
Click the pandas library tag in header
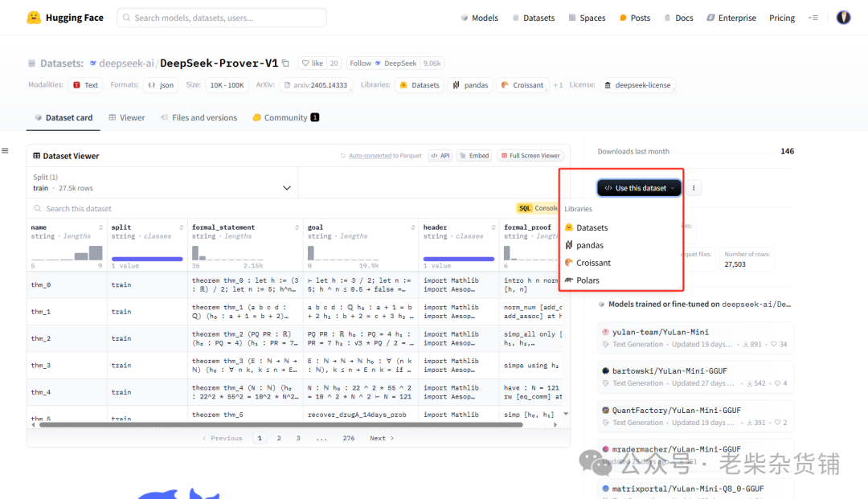tap(470, 84)
